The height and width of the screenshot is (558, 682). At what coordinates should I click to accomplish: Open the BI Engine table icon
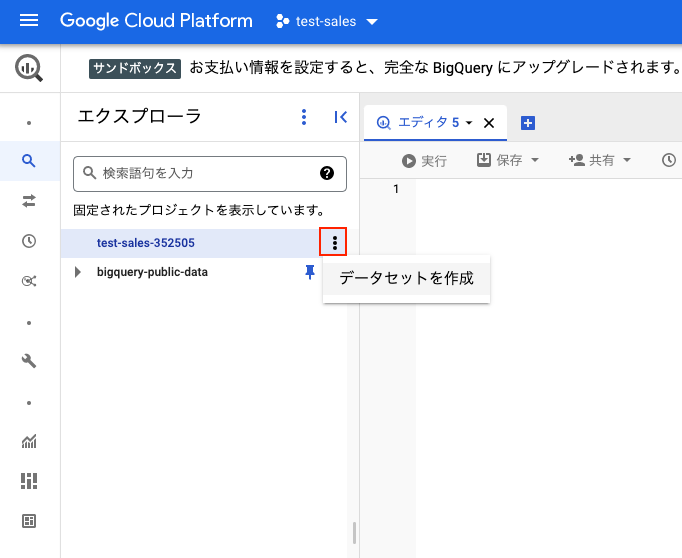click(x=29, y=521)
